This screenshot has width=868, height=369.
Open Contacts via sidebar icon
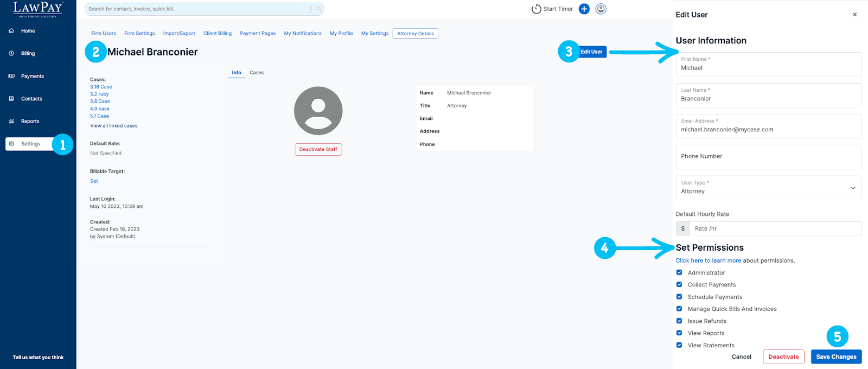coord(11,99)
